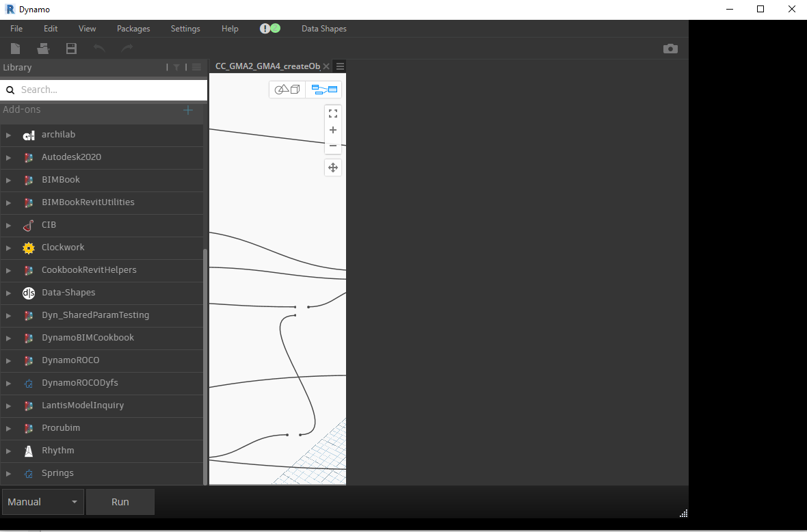Expand the Rhythm package entry
Image resolution: width=807 pixels, height=532 pixels.
click(x=9, y=451)
